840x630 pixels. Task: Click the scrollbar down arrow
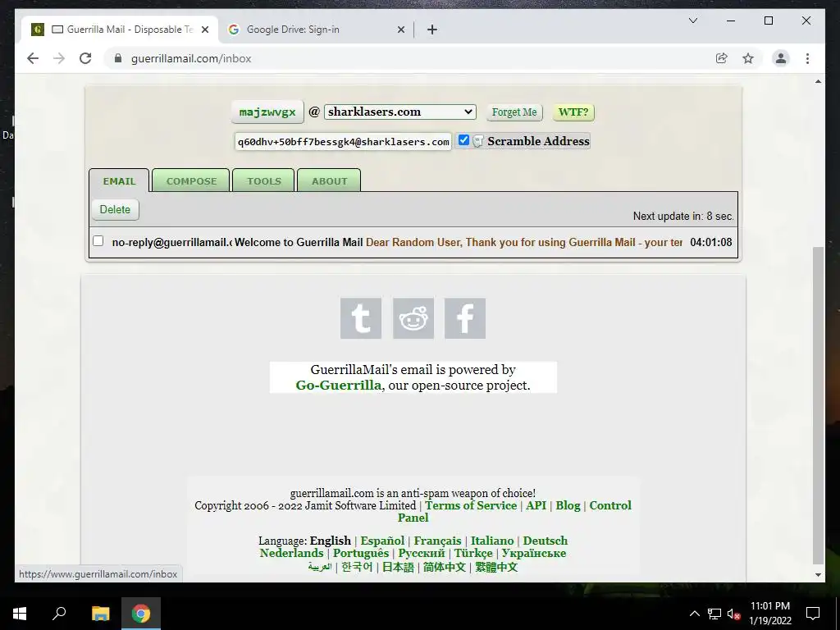pyautogui.click(x=818, y=575)
